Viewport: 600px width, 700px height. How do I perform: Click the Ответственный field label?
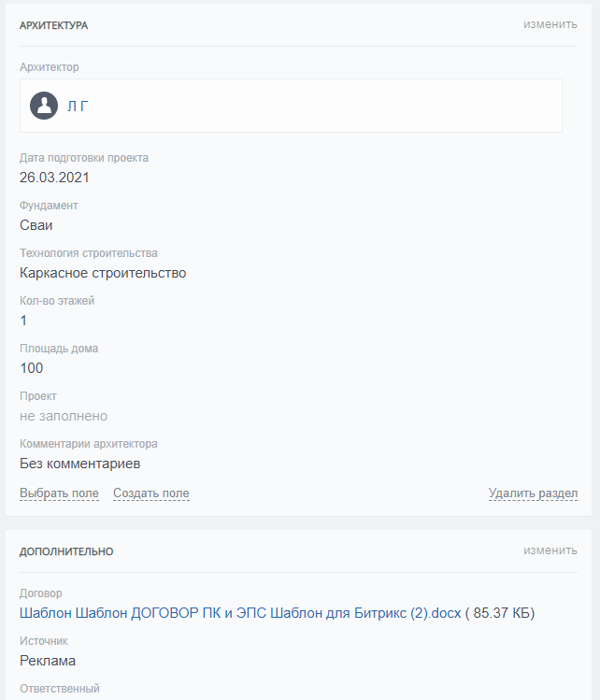click(x=59, y=689)
